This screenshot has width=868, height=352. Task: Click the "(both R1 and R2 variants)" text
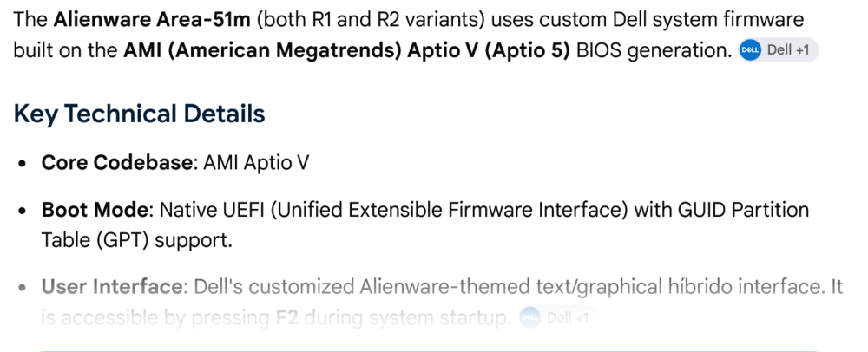coord(371,20)
